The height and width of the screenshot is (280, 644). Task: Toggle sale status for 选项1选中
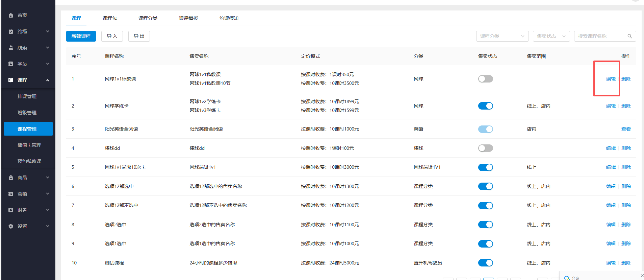tap(485, 244)
